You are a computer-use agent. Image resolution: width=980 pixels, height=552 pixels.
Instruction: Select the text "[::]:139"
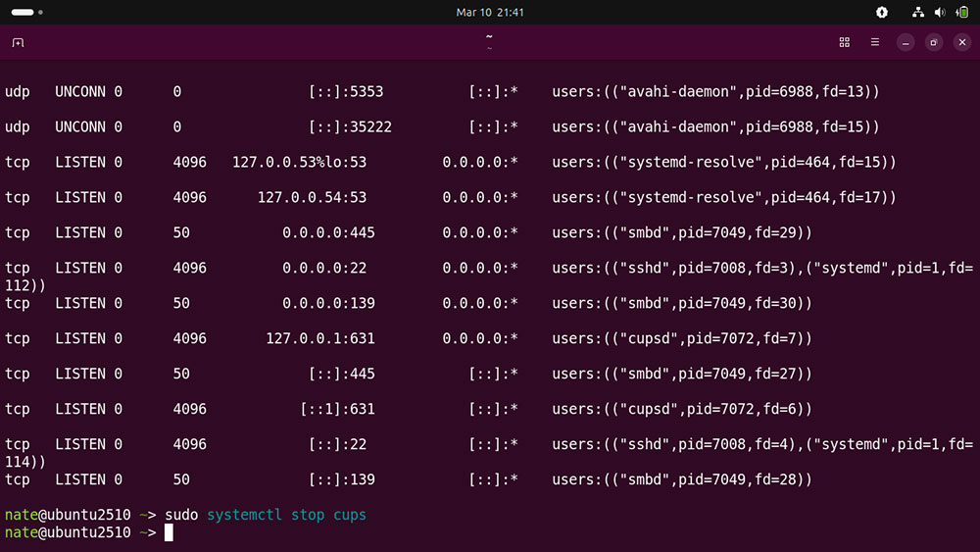[x=342, y=479]
